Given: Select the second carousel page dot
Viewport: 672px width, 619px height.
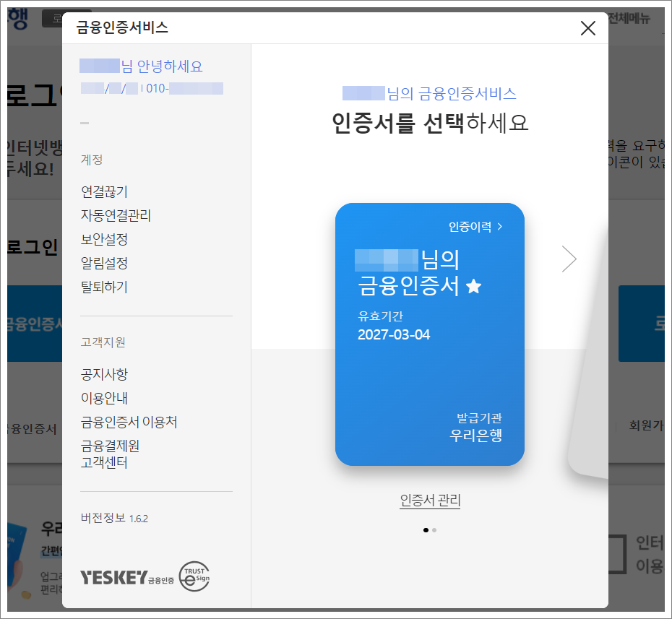Looking at the screenshot, I should point(434,530).
